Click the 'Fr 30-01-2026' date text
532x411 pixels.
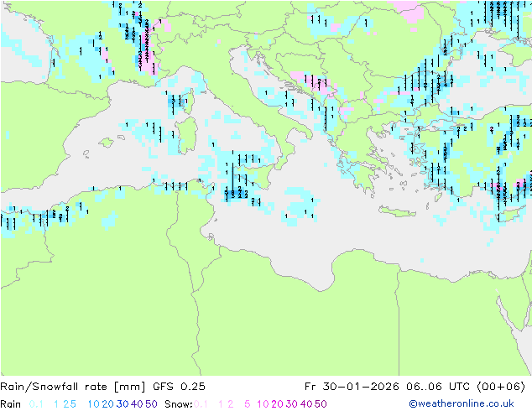pyautogui.click(x=352, y=387)
